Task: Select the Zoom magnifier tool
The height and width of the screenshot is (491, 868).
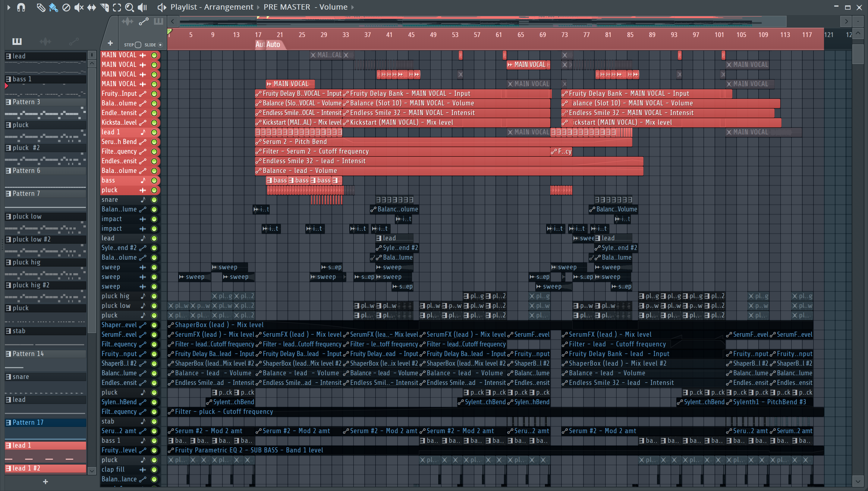Action: 129,7
